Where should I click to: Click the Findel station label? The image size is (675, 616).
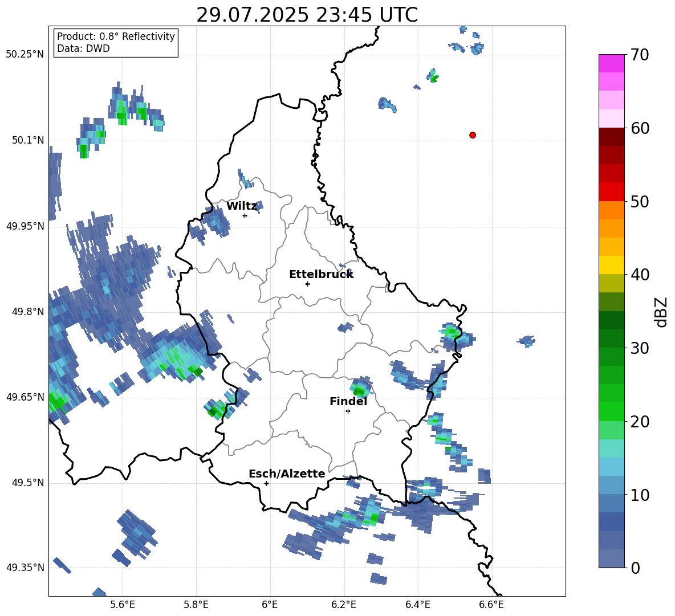[348, 401]
